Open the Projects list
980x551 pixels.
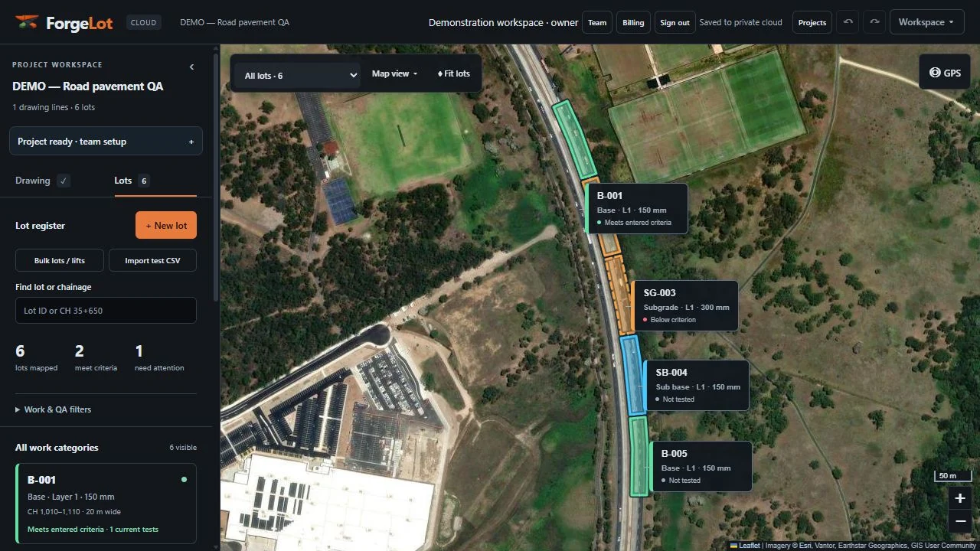pyautogui.click(x=812, y=22)
